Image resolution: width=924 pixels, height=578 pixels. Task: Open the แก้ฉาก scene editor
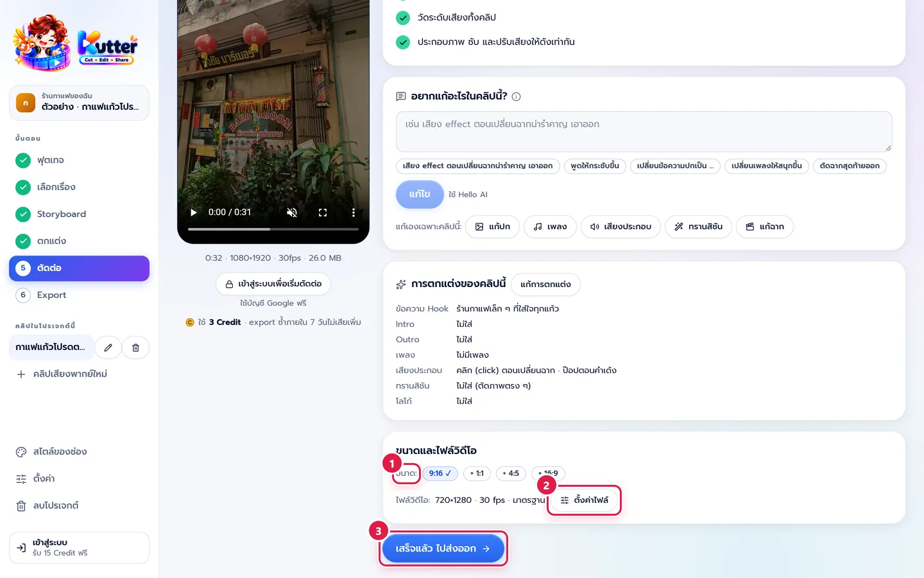point(764,227)
